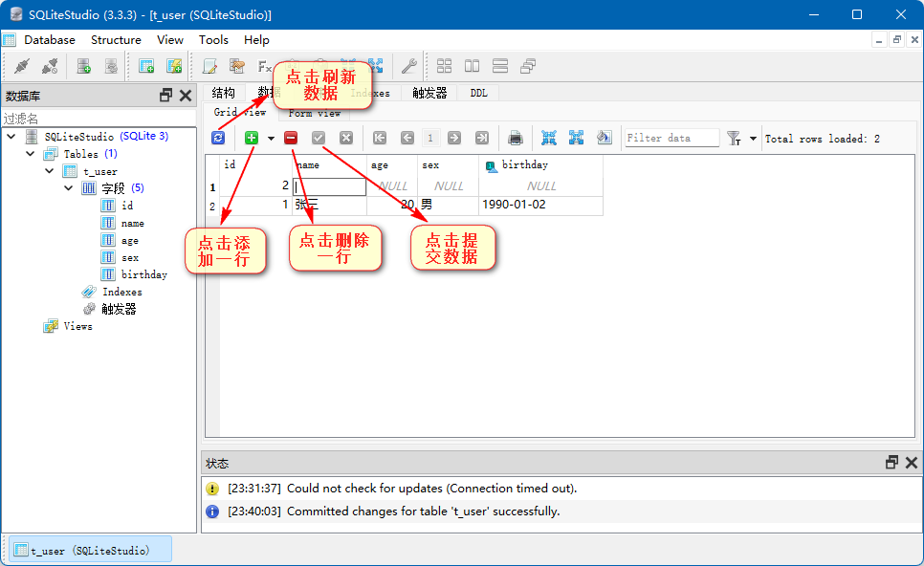924x566 pixels.
Task: Go to next data page
Action: tap(453, 138)
